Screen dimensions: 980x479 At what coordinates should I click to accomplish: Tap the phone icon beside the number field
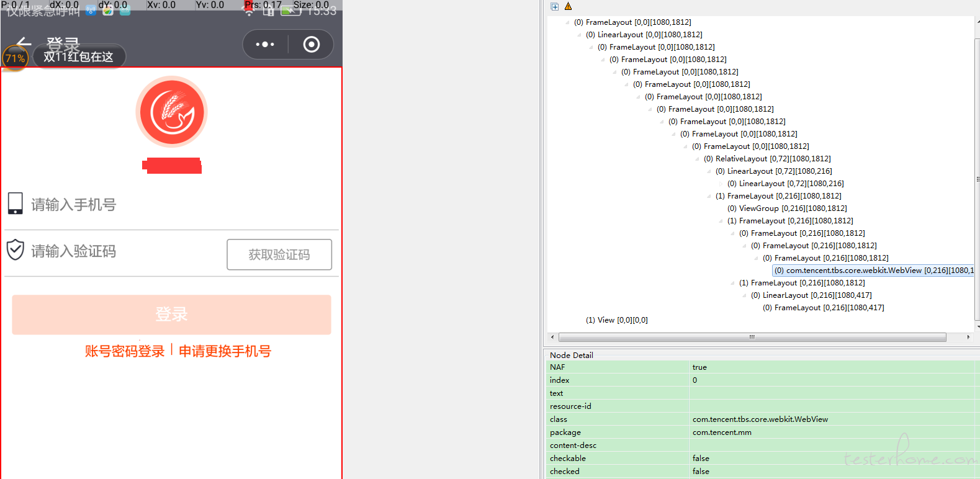[x=16, y=204]
